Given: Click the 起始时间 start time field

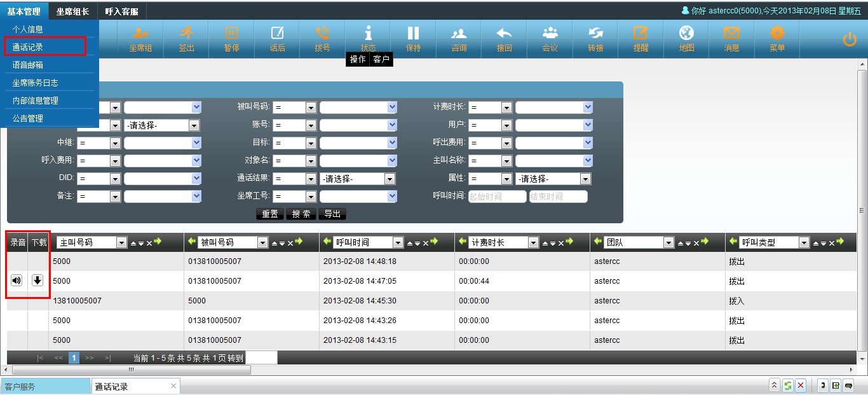Looking at the screenshot, I should tap(497, 197).
